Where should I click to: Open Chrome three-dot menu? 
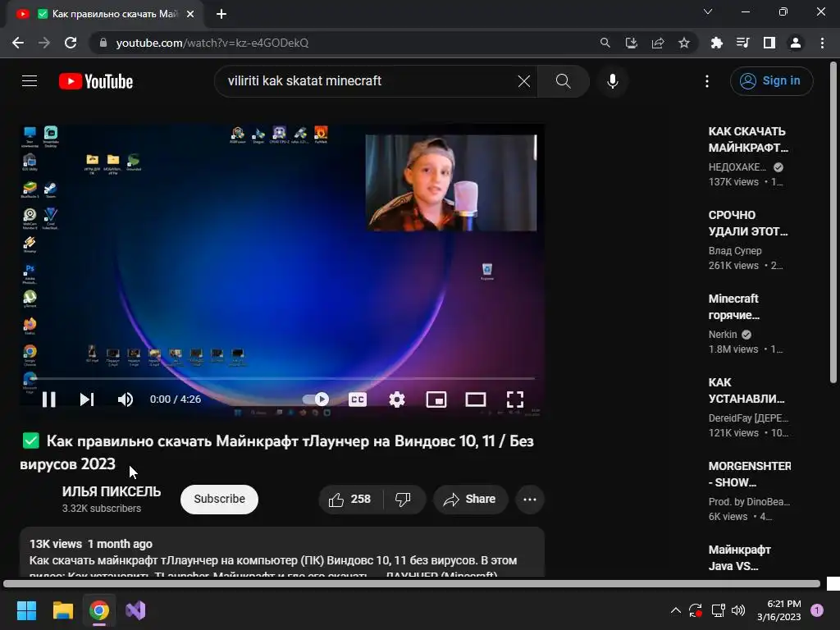coord(822,43)
